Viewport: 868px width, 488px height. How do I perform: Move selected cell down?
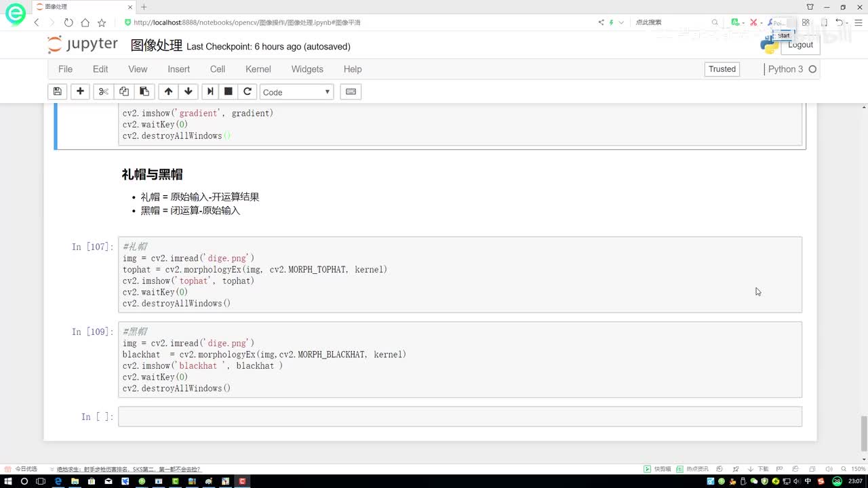click(189, 91)
